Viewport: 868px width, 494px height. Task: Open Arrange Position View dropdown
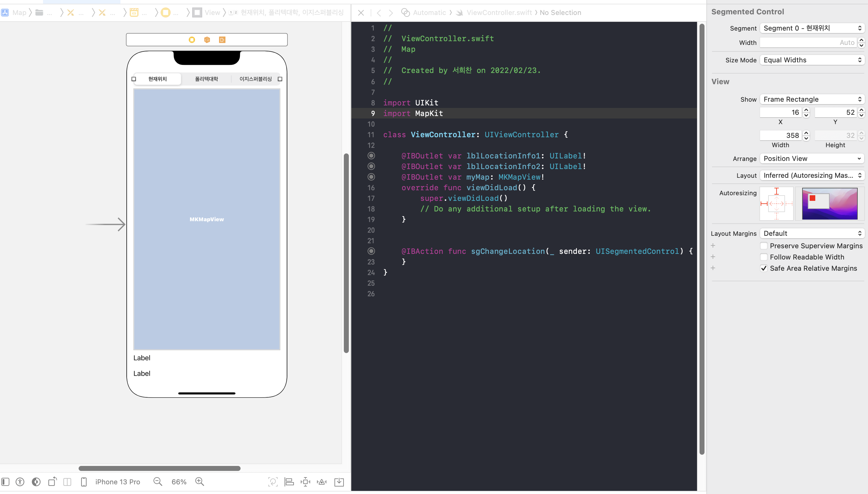[x=812, y=158]
